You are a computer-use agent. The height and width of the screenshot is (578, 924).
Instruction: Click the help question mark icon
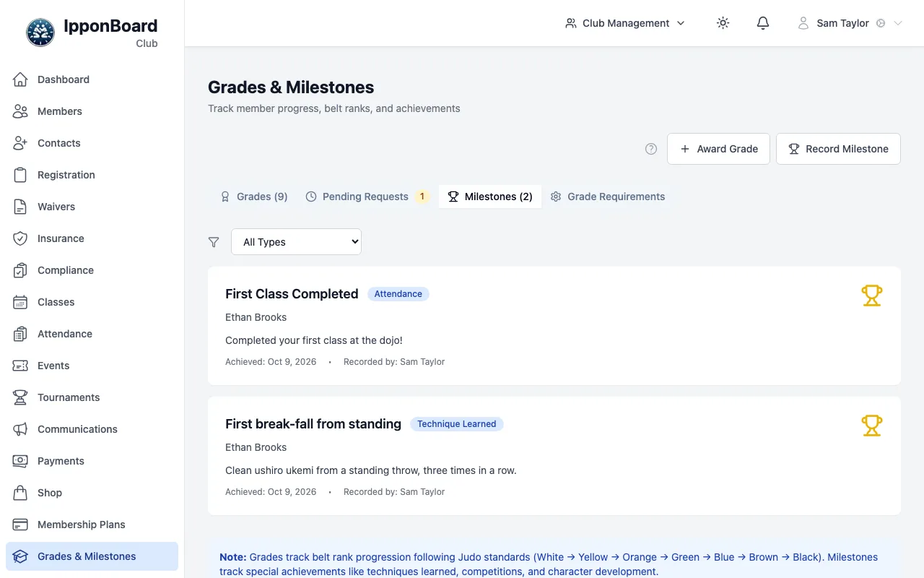click(651, 149)
